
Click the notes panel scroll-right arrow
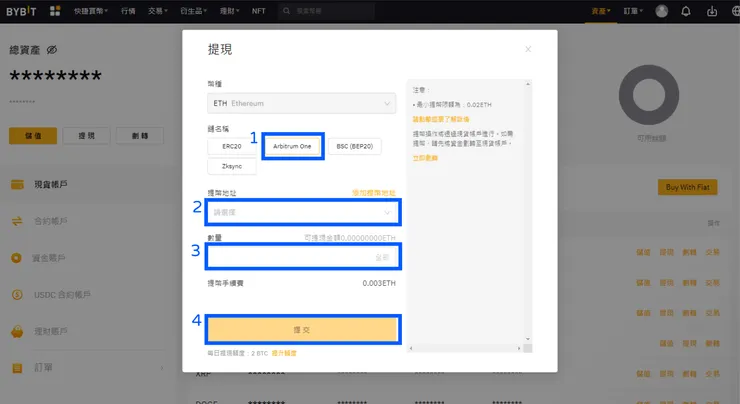[519, 348]
